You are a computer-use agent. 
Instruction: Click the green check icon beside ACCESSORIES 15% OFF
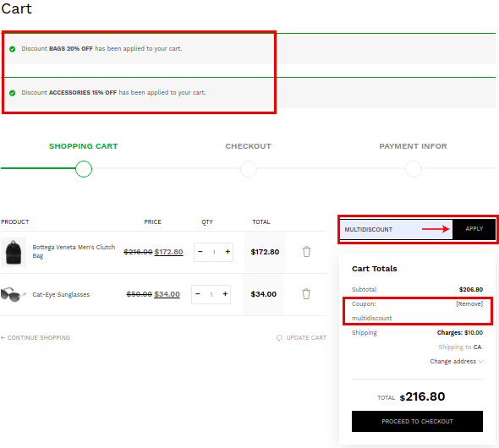click(13, 93)
